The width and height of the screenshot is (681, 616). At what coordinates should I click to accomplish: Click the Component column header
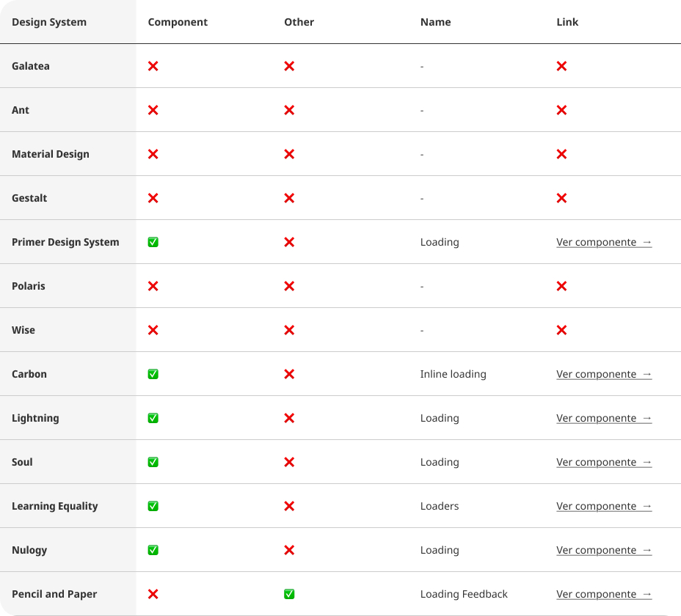coord(178,22)
